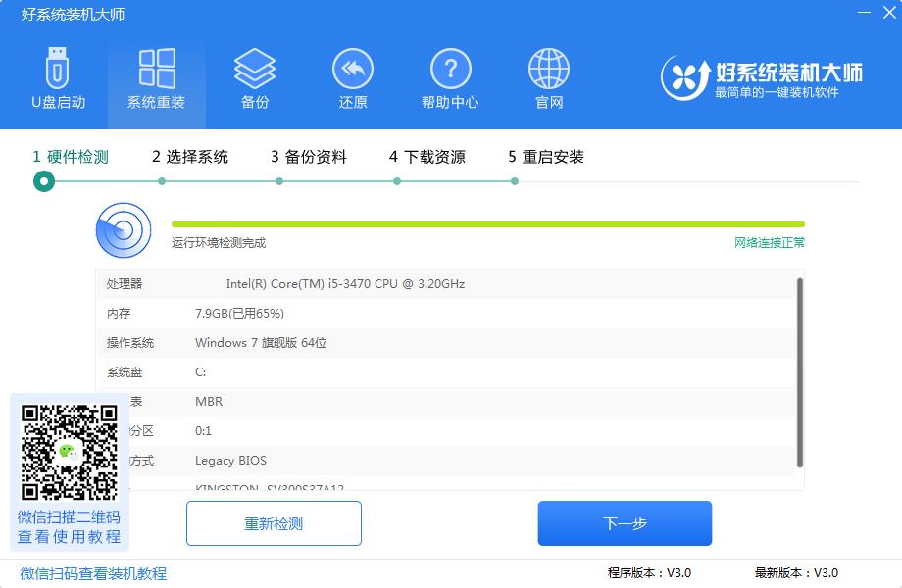The height and width of the screenshot is (588, 902).
Task: Click the radar scan detection icon
Action: [x=124, y=230]
